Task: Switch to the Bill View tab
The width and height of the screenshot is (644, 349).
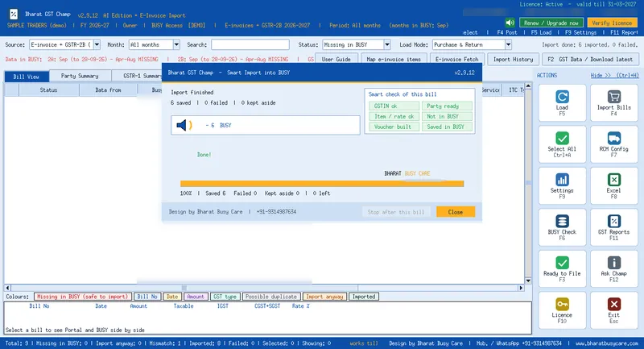Action: click(x=27, y=77)
